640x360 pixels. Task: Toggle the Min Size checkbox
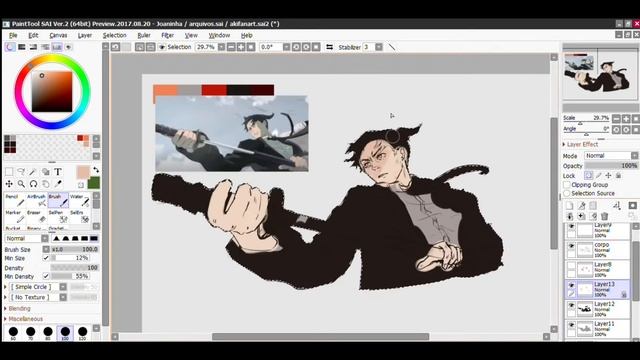[x=46, y=258]
